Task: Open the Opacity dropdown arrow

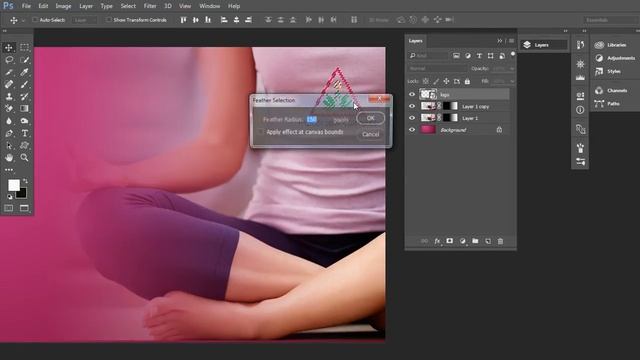Action: tap(512, 69)
